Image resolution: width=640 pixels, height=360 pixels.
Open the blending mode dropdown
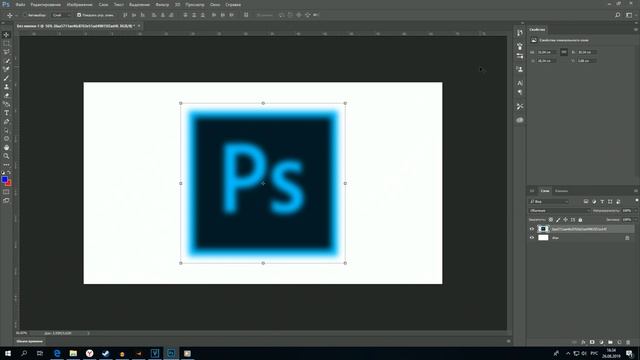coord(559,211)
